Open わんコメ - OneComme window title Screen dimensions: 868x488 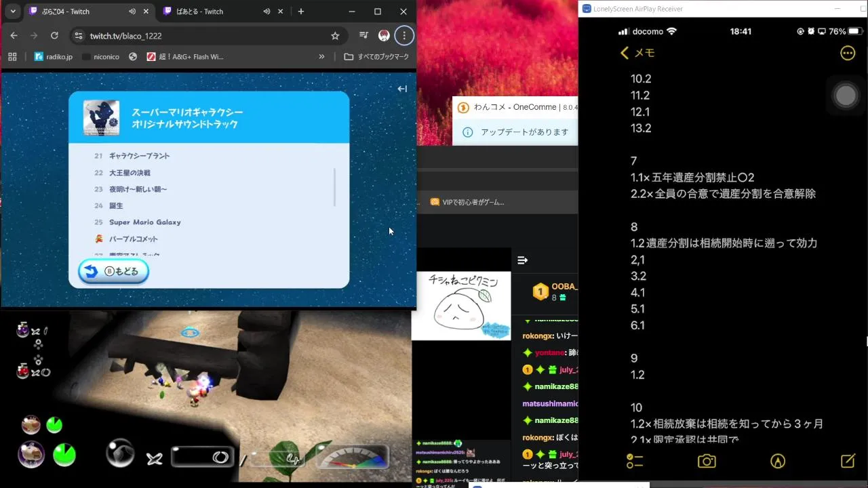pos(526,107)
